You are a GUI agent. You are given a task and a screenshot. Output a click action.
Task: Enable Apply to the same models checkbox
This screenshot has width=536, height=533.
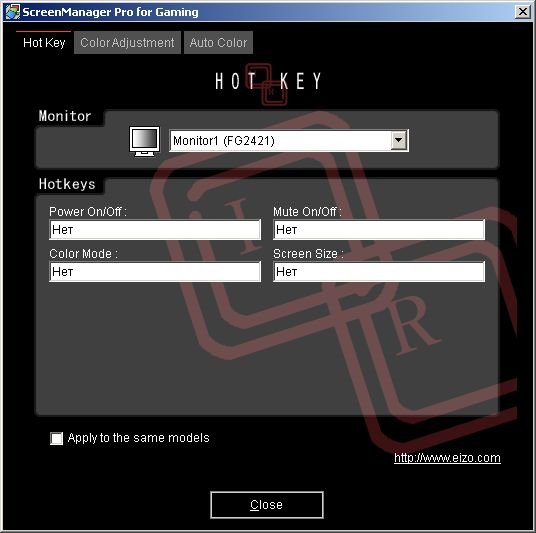pyautogui.click(x=56, y=438)
